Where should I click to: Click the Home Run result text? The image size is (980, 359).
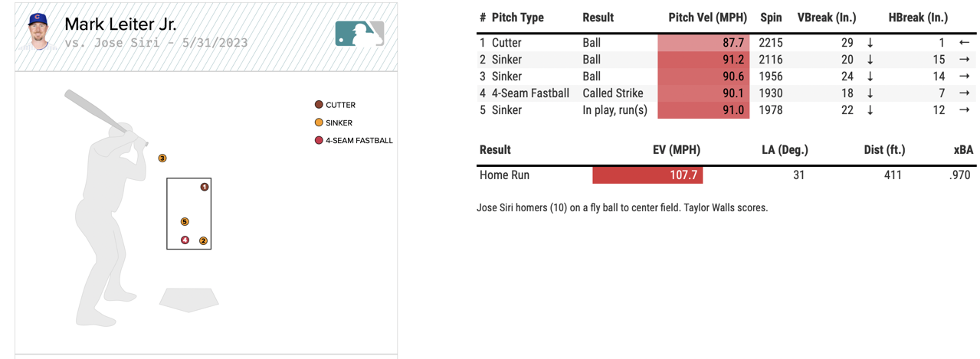click(504, 175)
